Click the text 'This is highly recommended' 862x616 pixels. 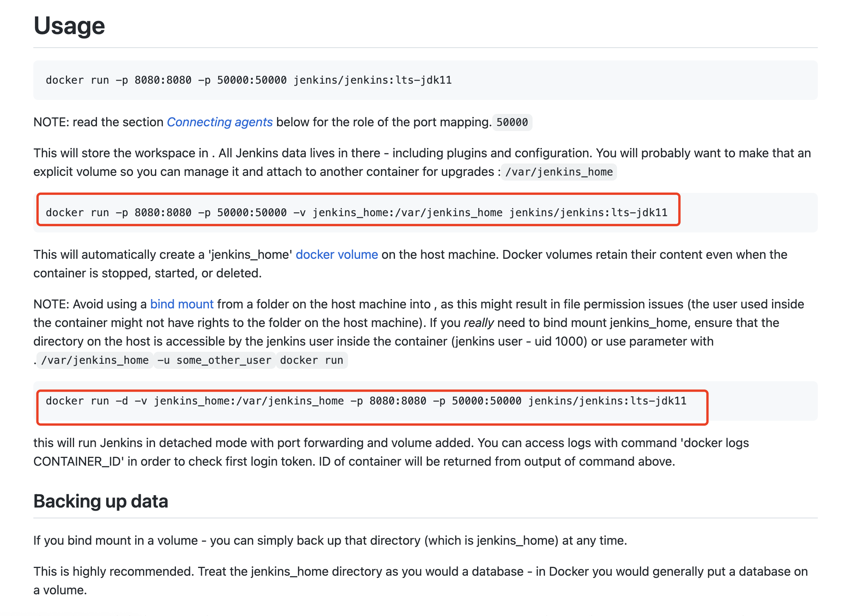113,572
